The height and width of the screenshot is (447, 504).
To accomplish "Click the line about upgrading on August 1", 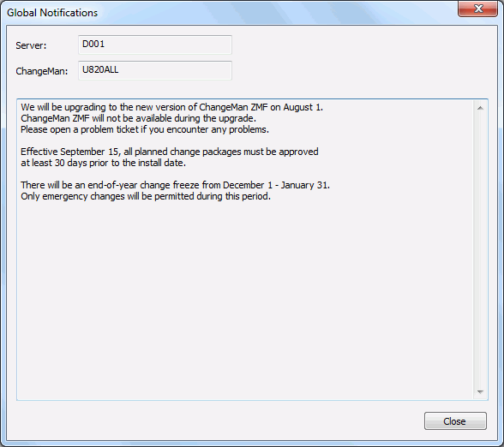I will pyautogui.click(x=171, y=107).
